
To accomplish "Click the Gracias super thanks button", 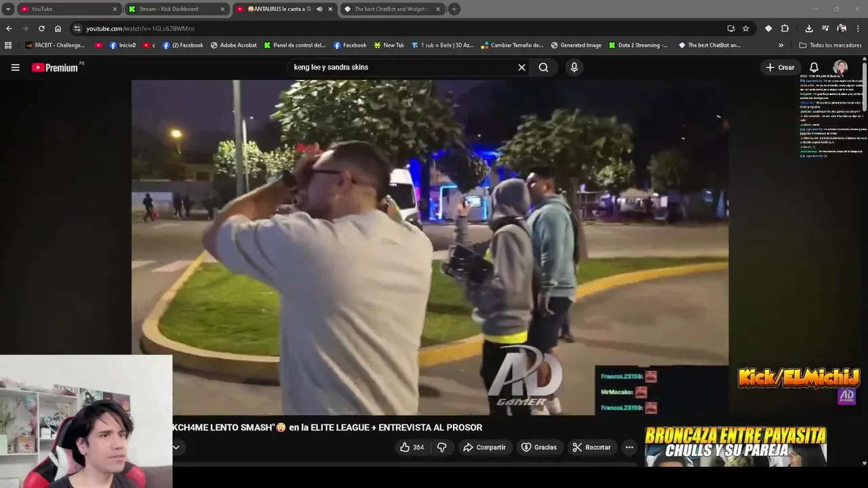I will [538, 447].
